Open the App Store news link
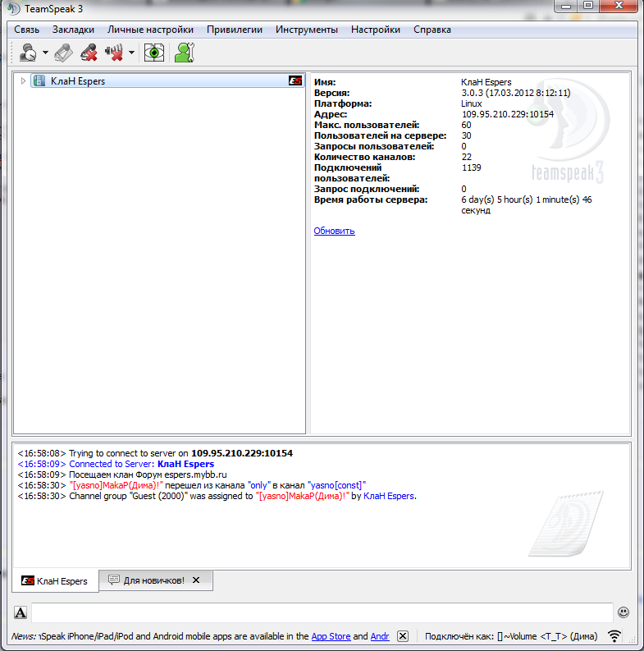The image size is (644, 651). (331, 636)
